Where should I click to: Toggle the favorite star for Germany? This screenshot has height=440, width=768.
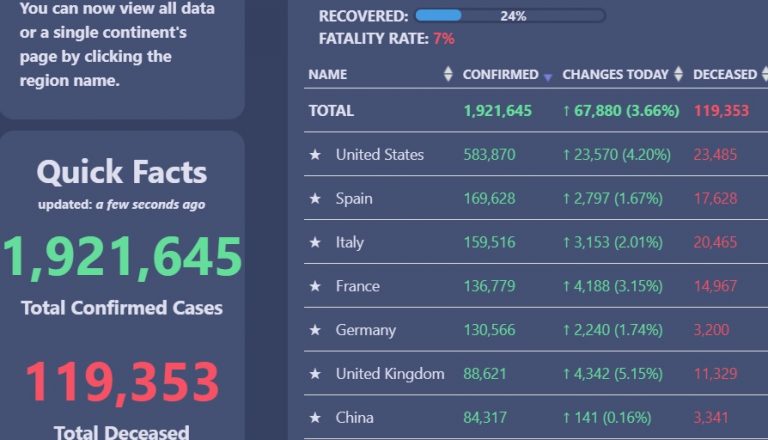click(x=315, y=330)
